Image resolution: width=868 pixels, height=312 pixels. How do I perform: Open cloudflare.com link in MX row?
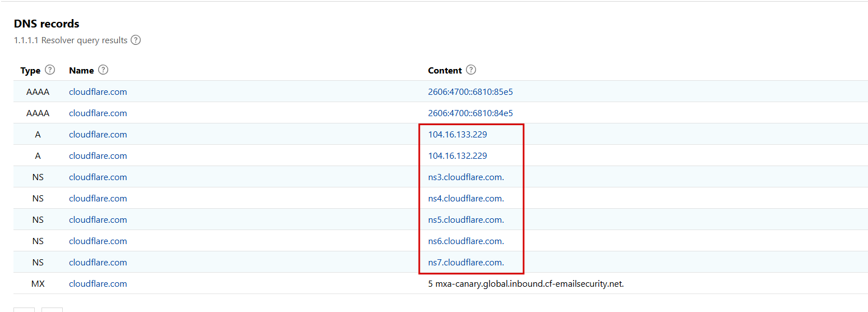(x=98, y=283)
